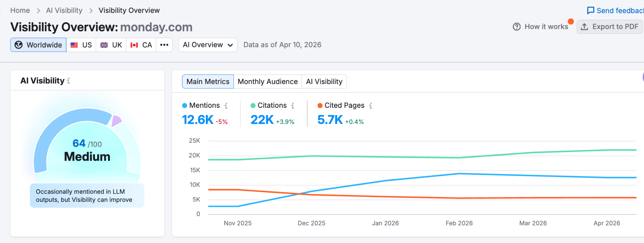Open the AI Overview dropdown
The width and height of the screenshot is (644, 243).
(208, 45)
